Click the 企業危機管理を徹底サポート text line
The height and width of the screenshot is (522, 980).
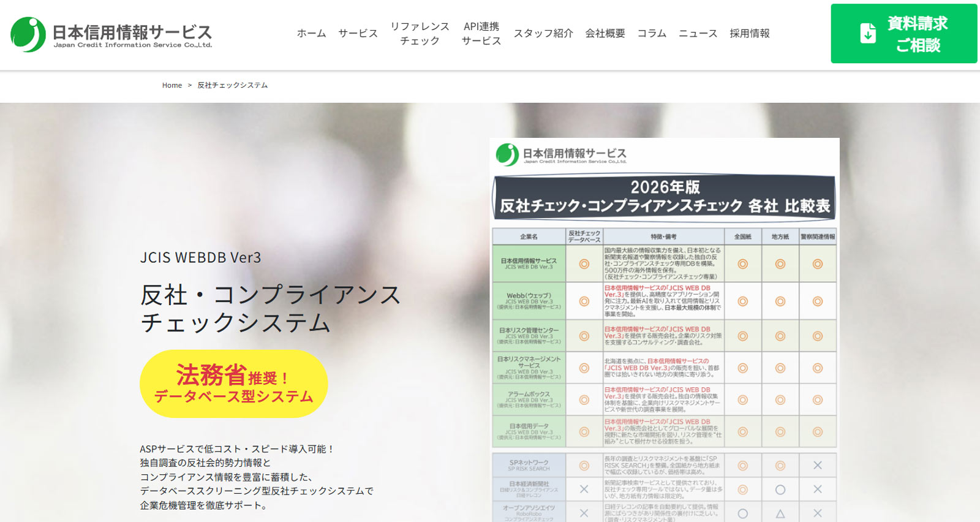click(203, 505)
